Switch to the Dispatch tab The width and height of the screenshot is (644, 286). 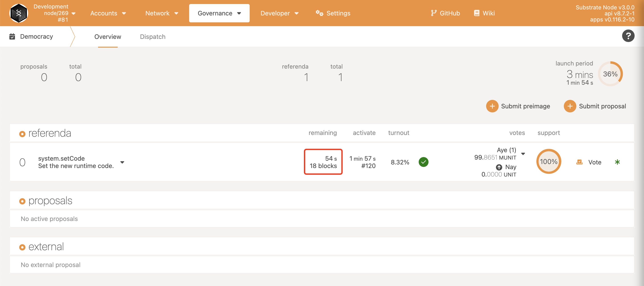click(152, 37)
